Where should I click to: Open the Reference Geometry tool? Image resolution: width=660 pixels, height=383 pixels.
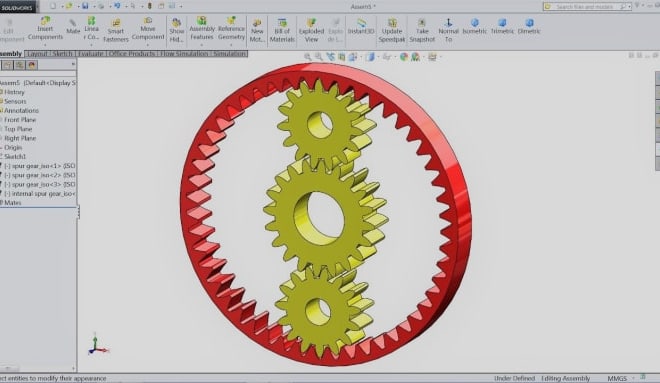coord(231,28)
